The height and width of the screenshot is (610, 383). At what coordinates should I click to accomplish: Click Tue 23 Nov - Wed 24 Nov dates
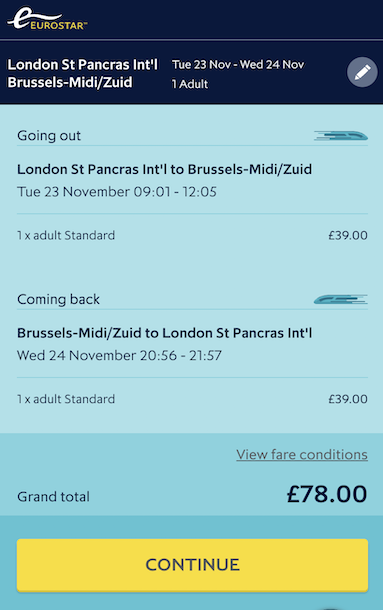pyautogui.click(x=238, y=64)
